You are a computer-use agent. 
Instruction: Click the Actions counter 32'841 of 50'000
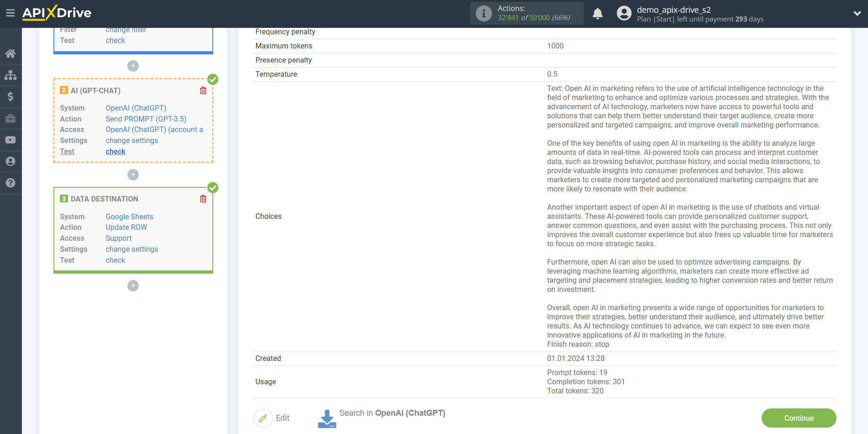pyautogui.click(x=534, y=18)
